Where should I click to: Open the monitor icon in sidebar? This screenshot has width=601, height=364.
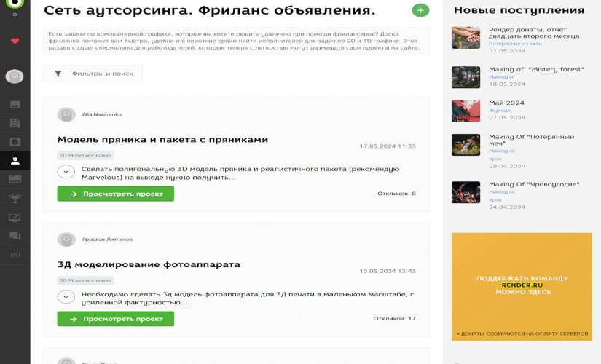[x=15, y=217]
